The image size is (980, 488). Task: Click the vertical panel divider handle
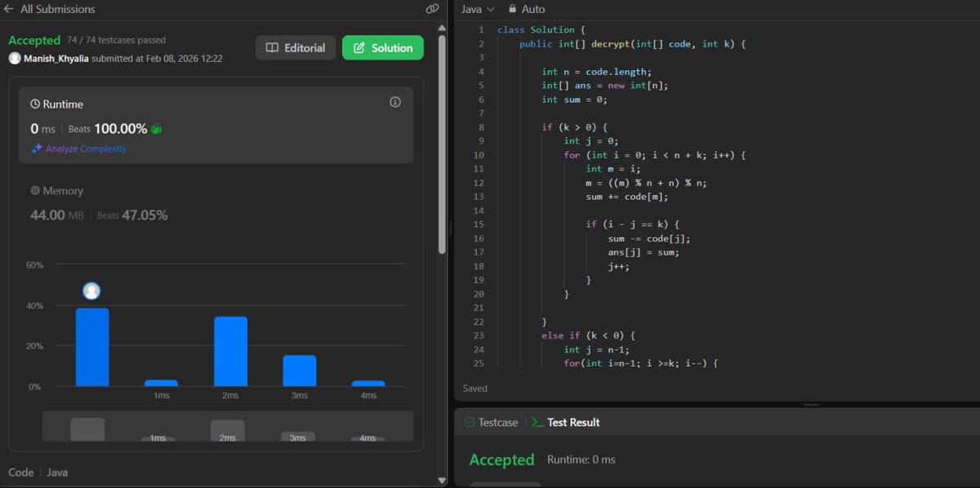(x=450, y=228)
